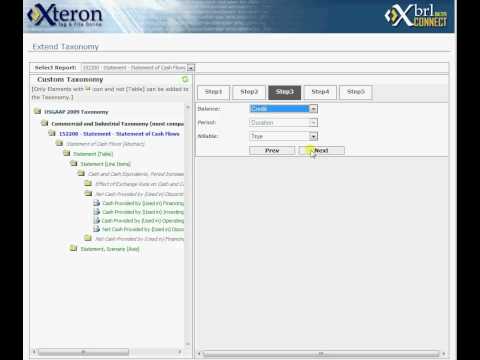Go to the Step4 tab
The height and width of the screenshot is (360, 480).
[x=320, y=92]
